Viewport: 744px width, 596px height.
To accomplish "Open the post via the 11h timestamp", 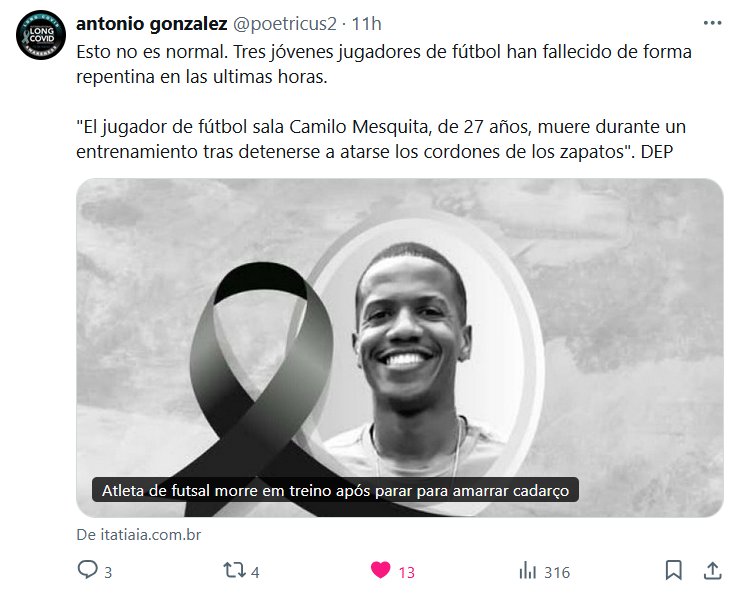I will point(366,24).
